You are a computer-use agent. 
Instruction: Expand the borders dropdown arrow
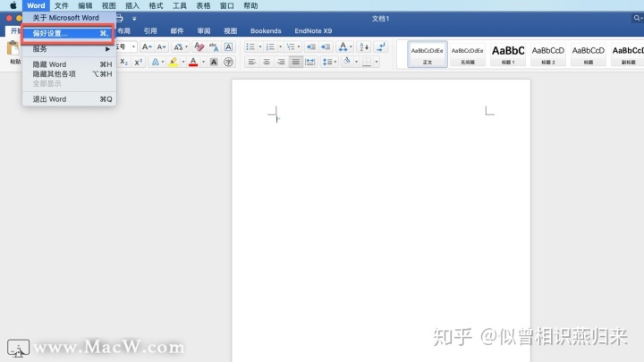(377, 62)
